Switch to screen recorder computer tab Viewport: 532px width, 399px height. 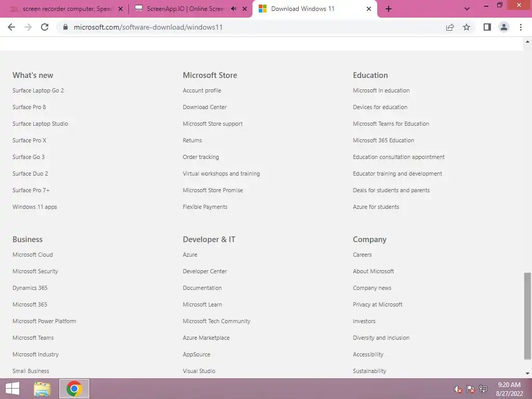pyautogui.click(x=67, y=9)
